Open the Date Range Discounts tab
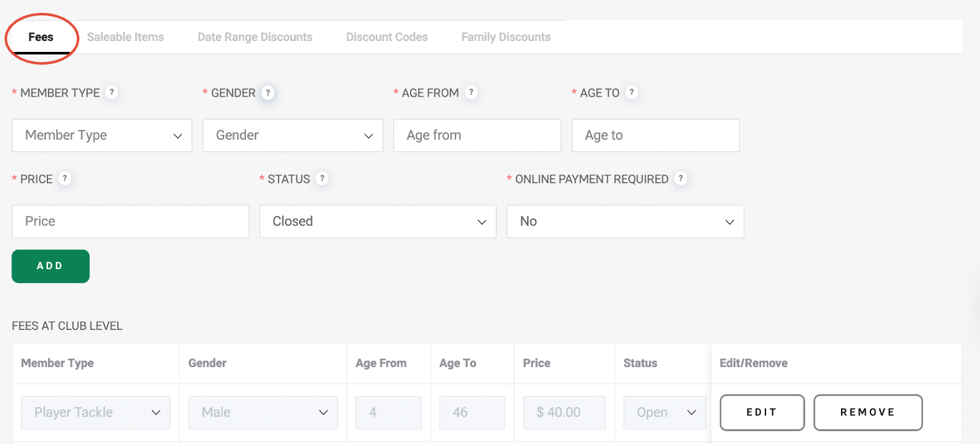 (x=255, y=37)
